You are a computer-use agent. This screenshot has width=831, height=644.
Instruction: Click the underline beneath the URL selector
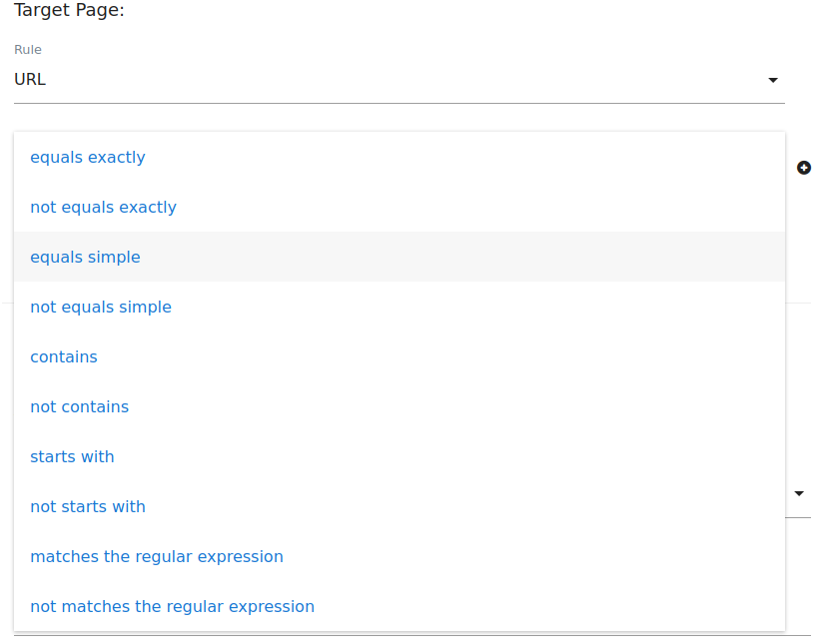400,103
